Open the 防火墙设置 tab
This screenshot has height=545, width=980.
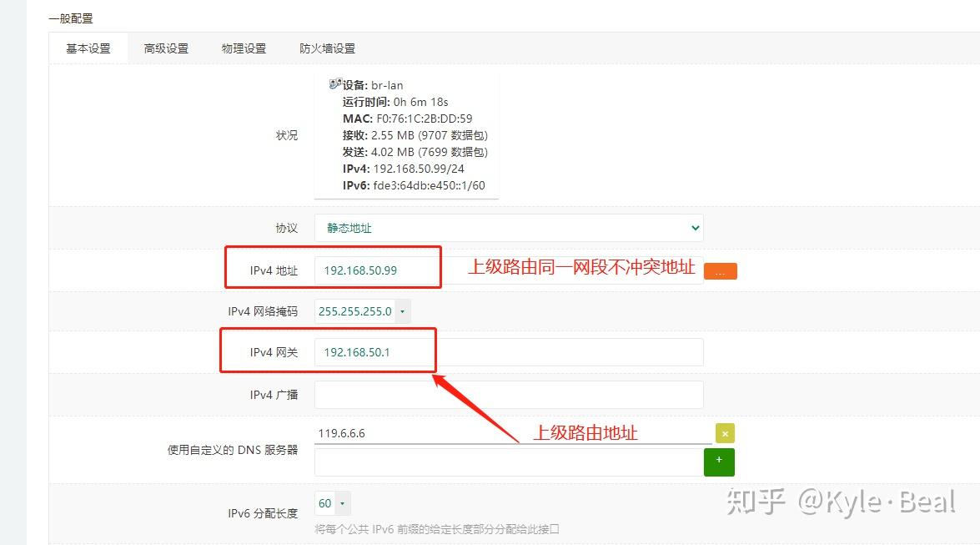[x=327, y=48]
